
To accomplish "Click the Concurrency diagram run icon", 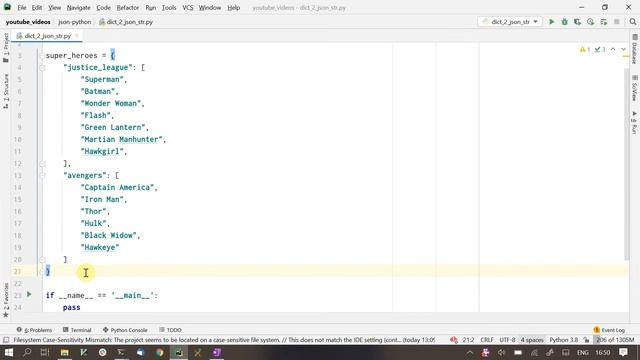I will pyautogui.click(x=603, y=22).
